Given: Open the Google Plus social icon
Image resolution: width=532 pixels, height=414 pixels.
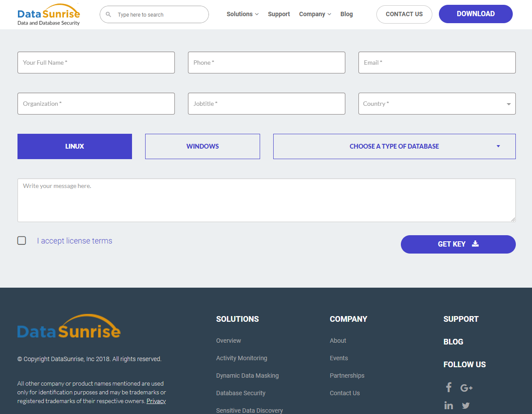Looking at the screenshot, I should click(x=466, y=388).
